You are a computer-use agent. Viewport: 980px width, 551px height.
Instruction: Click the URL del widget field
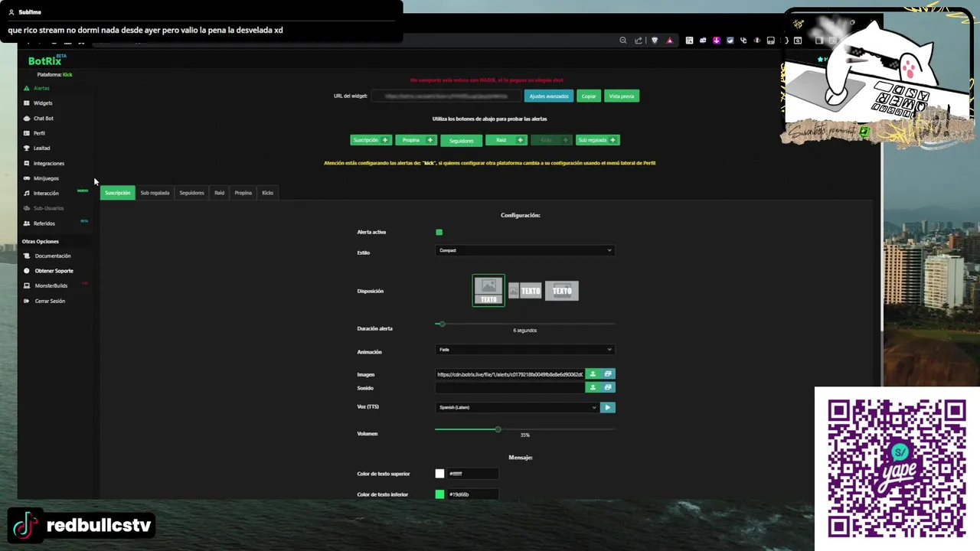tap(446, 96)
